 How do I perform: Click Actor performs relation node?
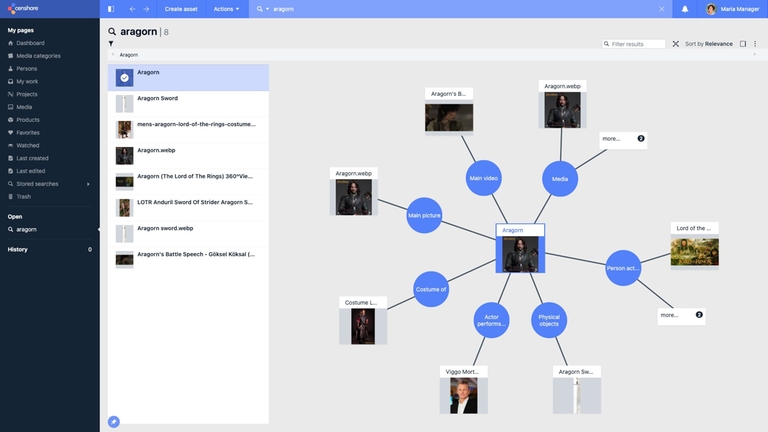tap(491, 320)
